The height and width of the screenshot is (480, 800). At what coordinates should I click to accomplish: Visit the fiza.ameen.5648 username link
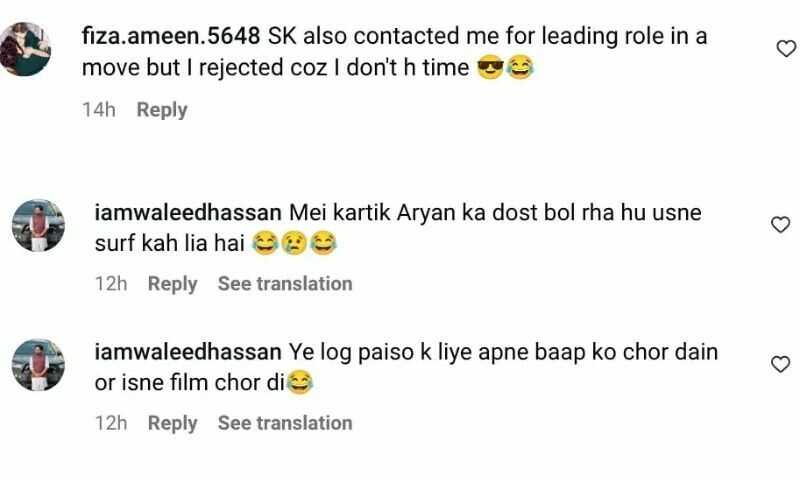[170, 36]
